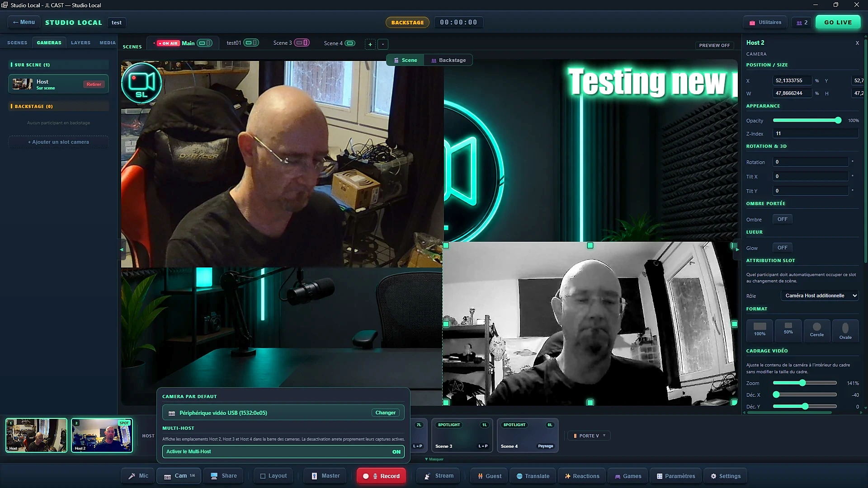Click the GO LIVE button
Image resolution: width=868 pixels, height=488 pixels.
[x=838, y=22]
